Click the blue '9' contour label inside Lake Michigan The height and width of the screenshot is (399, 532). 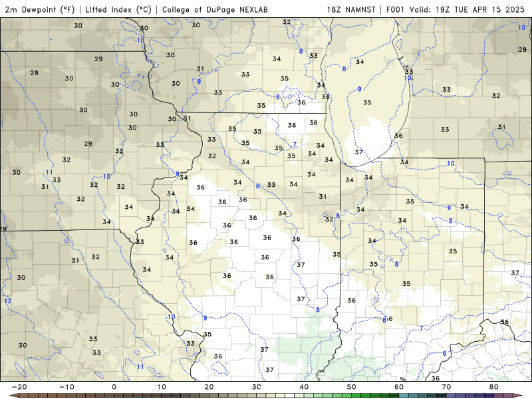point(359,89)
